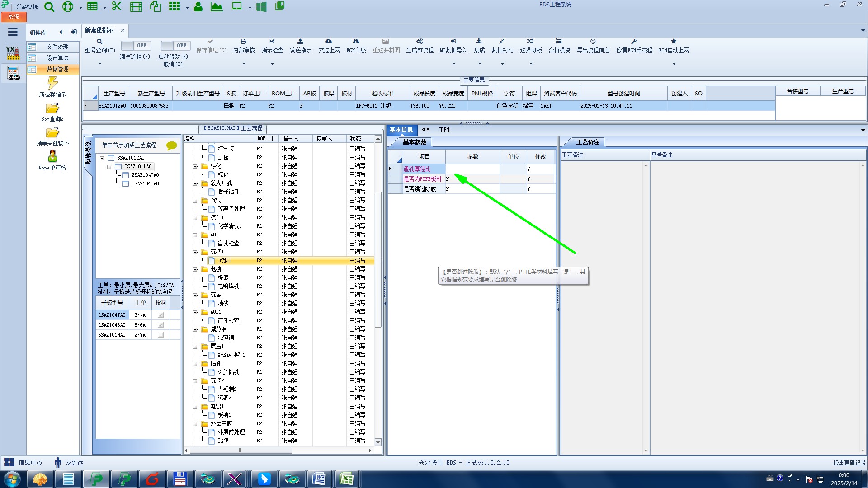Click the hamburger menu button

(x=13, y=32)
